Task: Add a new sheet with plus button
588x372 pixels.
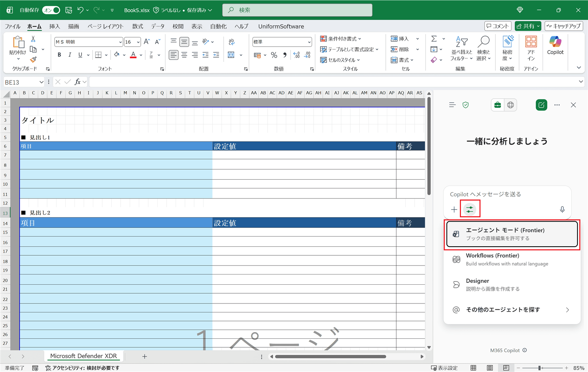Action: click(x=145, y=356)
